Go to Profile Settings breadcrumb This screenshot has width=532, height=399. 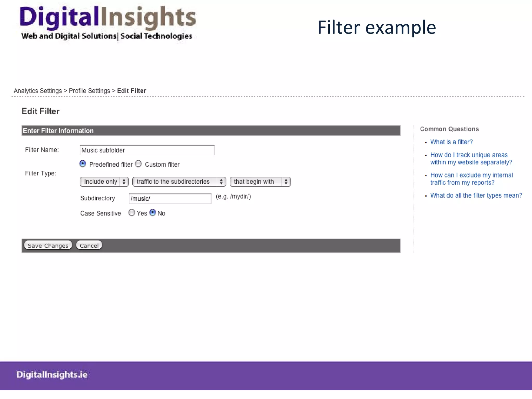point(89,91)
